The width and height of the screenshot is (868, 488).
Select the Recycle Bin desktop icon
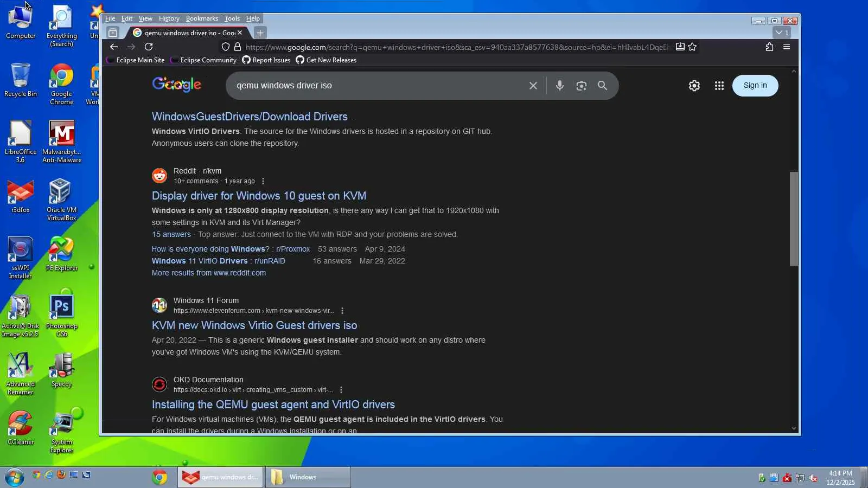coord(21,80)
